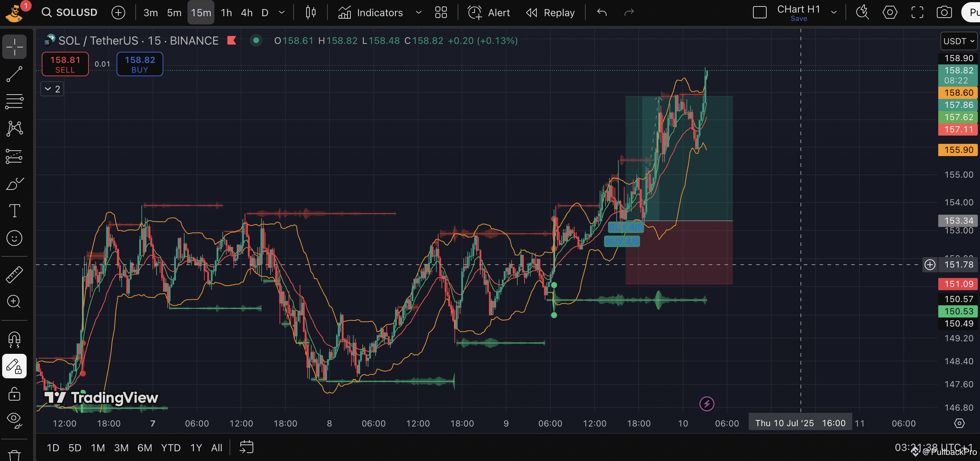Set date range to 1Y
980x461 pixels.
(x=196, y=448)
